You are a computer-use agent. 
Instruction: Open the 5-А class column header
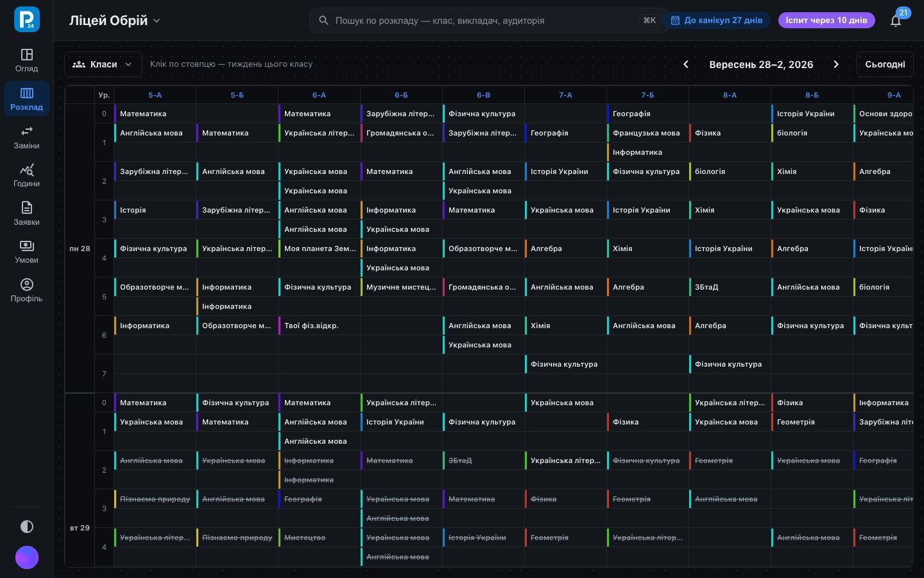coord(155,95)
